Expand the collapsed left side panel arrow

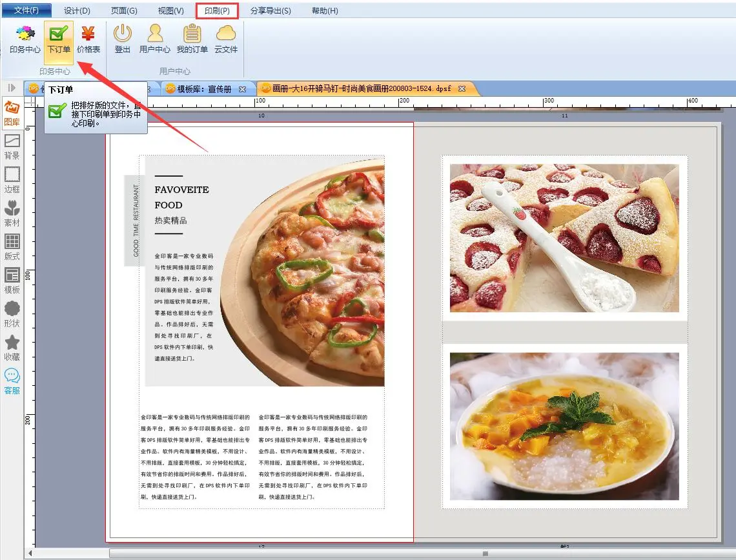(12, 88)
